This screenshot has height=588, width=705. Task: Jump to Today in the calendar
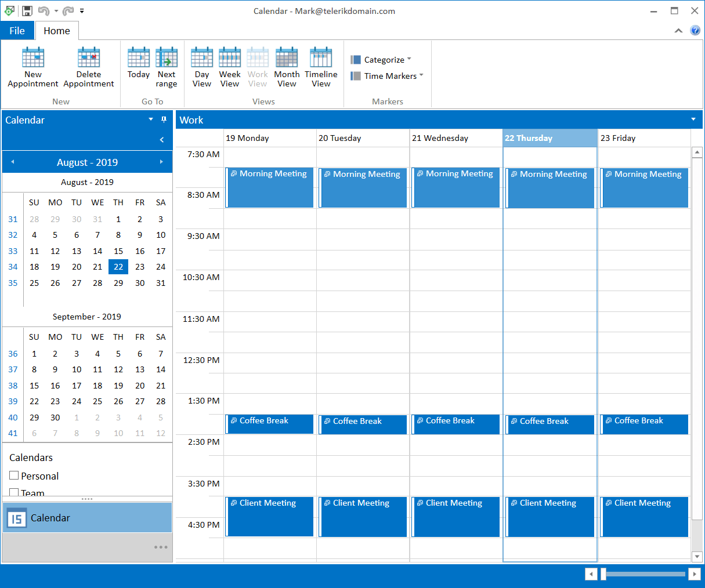tap(138, 66)
